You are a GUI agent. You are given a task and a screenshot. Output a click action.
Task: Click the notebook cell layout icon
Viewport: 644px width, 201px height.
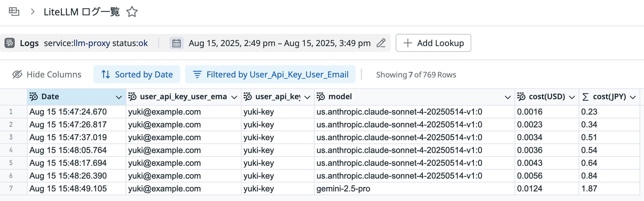tap(14, 12)
